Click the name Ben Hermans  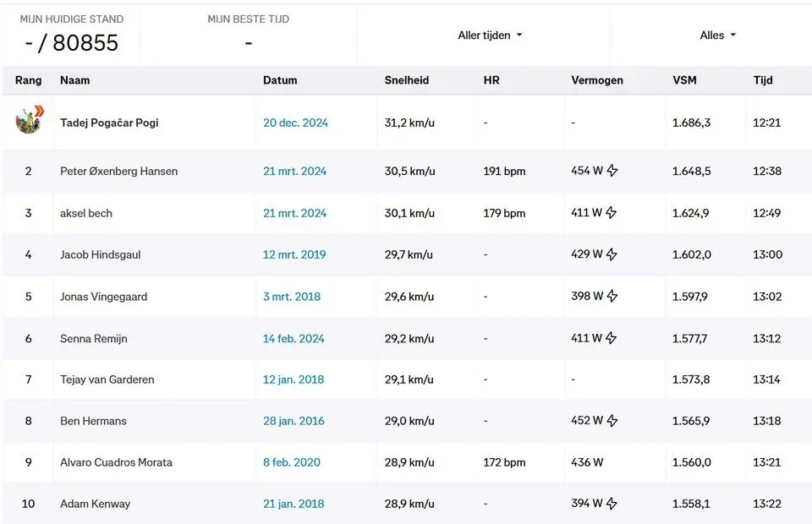[x=93, y=421]
